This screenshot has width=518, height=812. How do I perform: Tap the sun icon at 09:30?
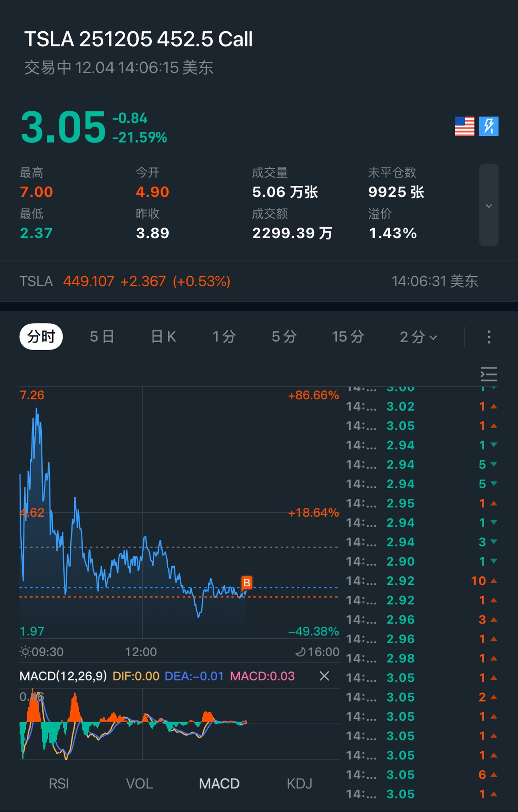pyautogui.click(x=25, y=652)
